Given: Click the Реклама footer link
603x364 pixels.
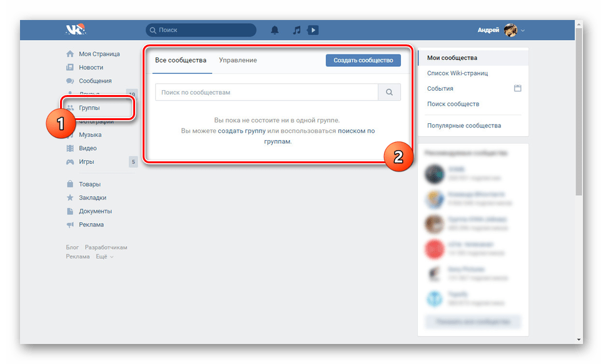Looking at the screenshot, I should click(78, 256).
